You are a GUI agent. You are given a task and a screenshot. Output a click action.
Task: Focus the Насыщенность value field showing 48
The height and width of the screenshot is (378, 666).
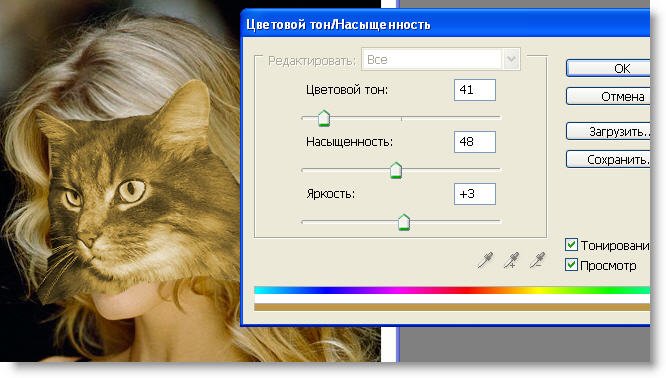tap(474, 142)
